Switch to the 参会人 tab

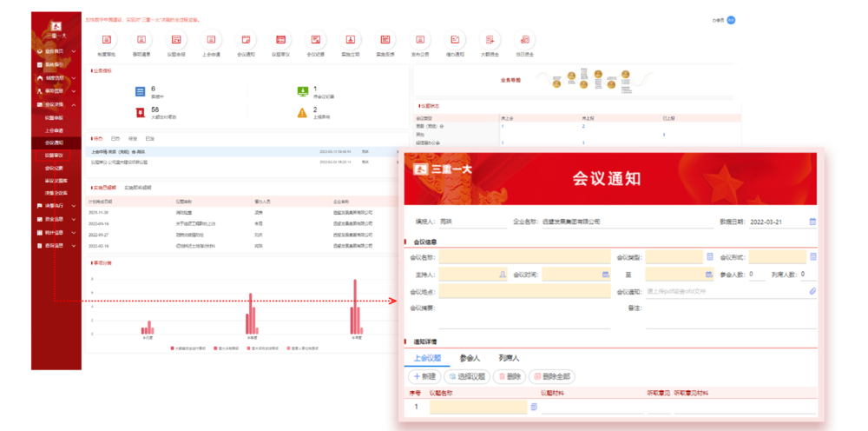pyautogui.click(x=470, y=357)
